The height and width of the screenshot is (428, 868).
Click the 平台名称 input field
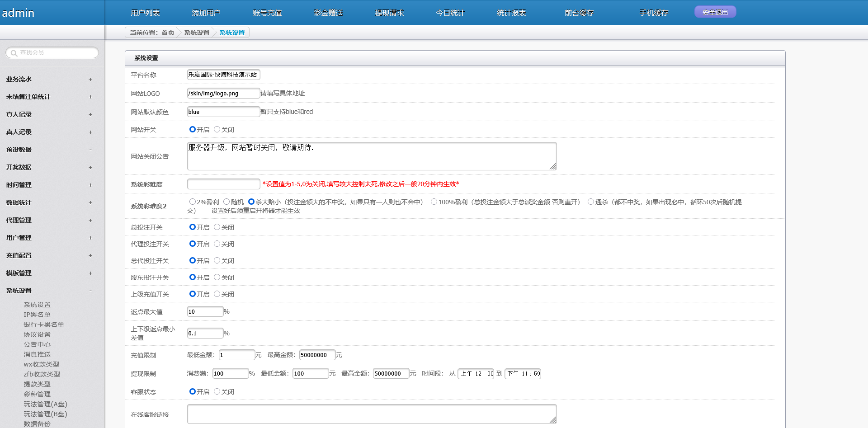coord(224,75)
